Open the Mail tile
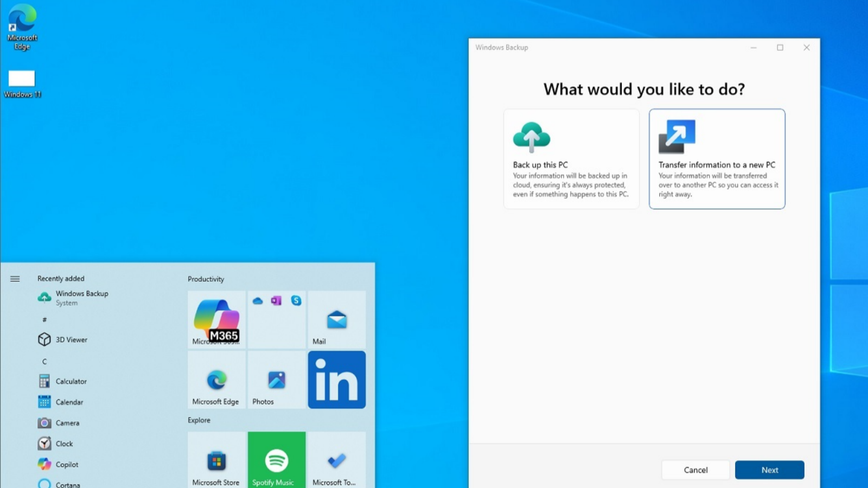The width and height of the screenshot is (868, 488). pyautogui.click(x=336, y=320)
